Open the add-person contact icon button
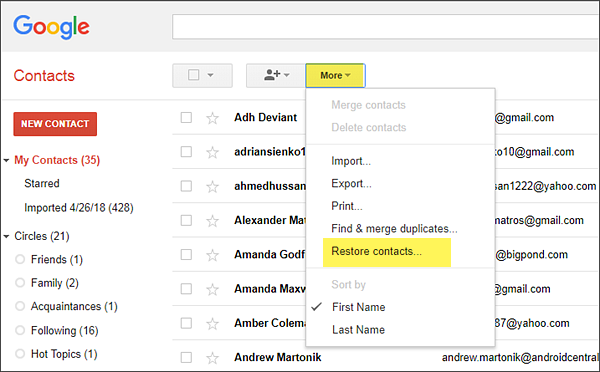The image size is (600, 372). point(276,75)
